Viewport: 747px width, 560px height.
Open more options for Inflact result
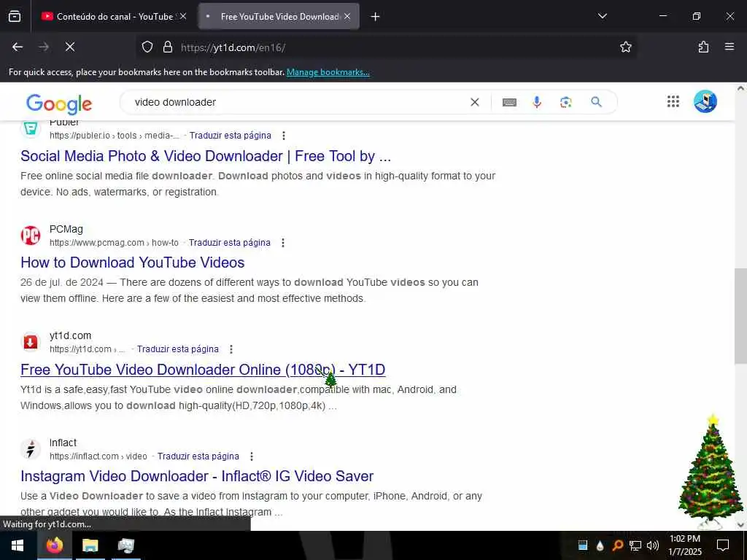(x=252, y=456)
